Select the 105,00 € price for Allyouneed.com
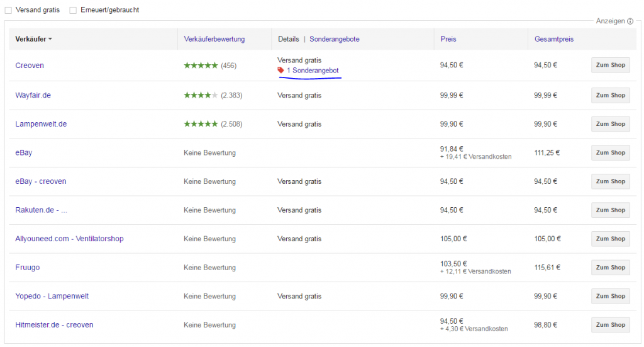Viewport: 644px width, 347px height. 453,239
